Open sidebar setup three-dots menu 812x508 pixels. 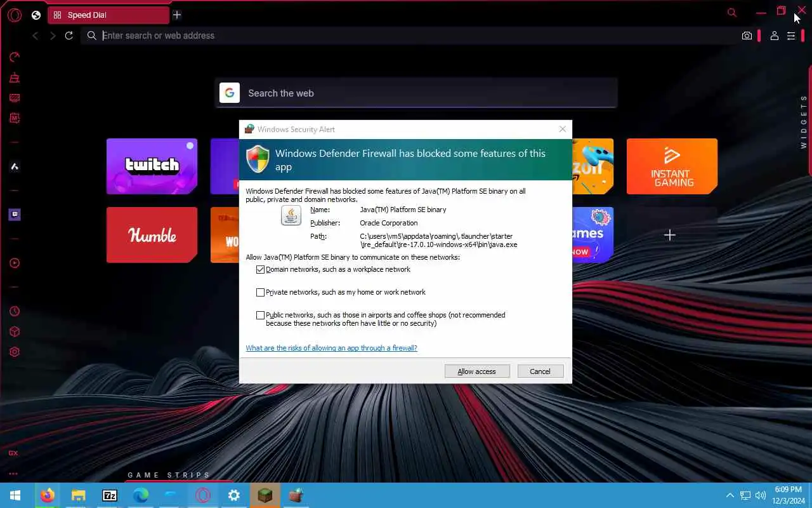(x=13, y=474)
